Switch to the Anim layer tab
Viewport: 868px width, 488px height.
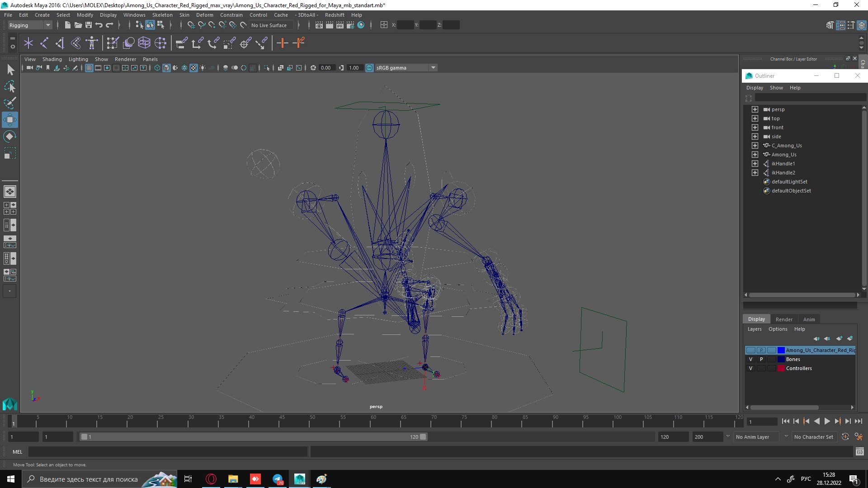pos(809,319)
